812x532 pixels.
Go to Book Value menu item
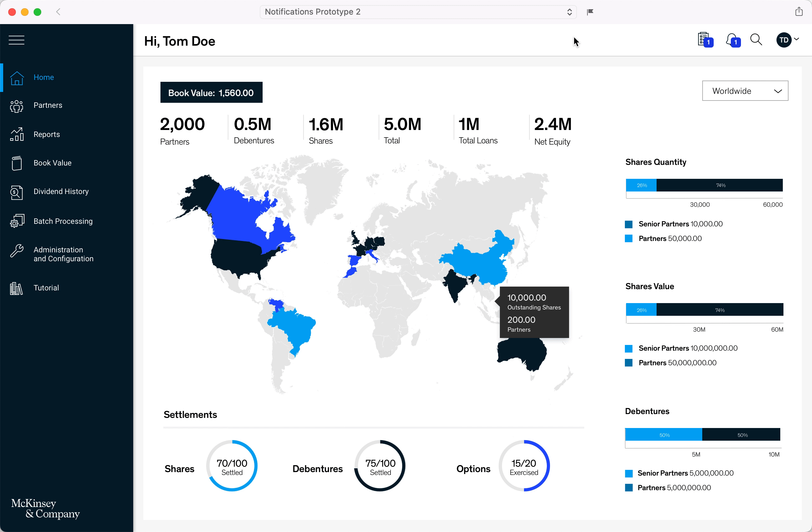(x=52, y=163)
